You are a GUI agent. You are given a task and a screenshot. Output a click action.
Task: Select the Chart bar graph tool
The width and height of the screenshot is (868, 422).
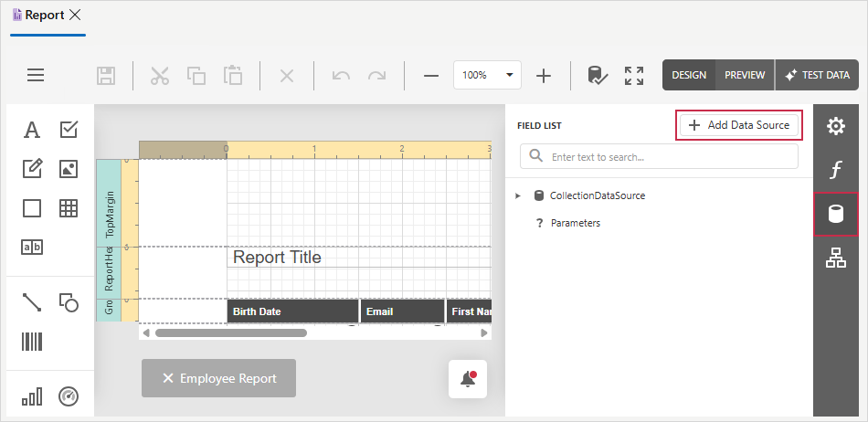(x=32, y=396)
